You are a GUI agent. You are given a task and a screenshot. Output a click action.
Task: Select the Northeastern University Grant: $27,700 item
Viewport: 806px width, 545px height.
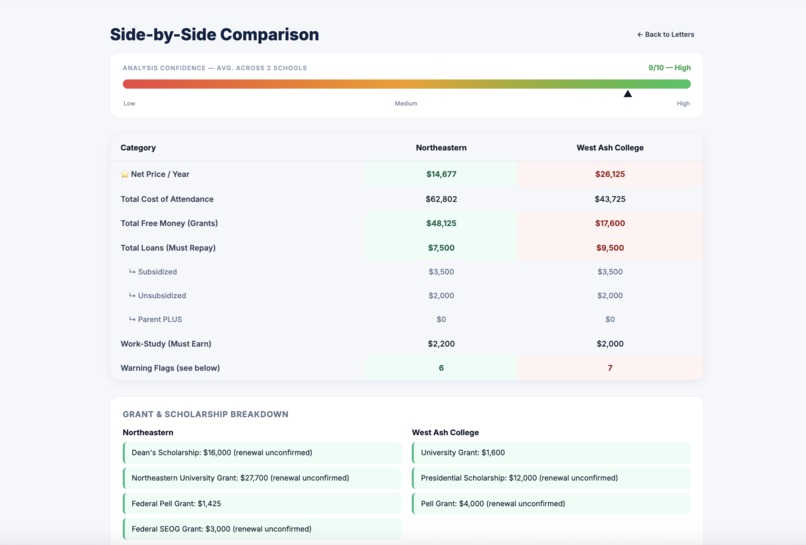pyautogui.click(x=262, y=478)
